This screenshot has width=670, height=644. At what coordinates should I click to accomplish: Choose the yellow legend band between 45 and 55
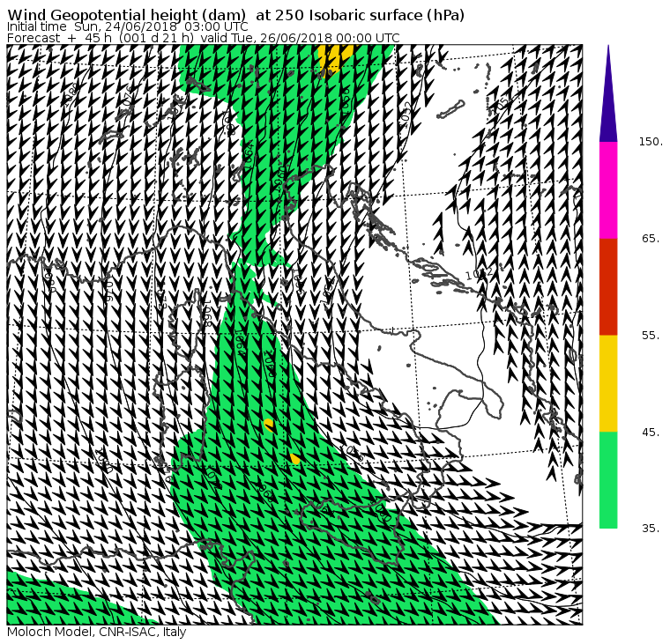pyautogui.click(x=608, y=383)
